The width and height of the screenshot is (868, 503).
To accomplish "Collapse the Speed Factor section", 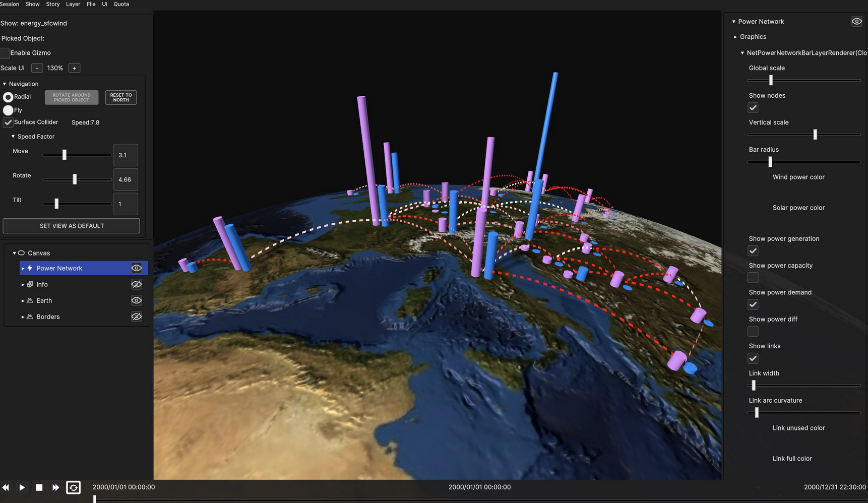I will coord(13,137).
